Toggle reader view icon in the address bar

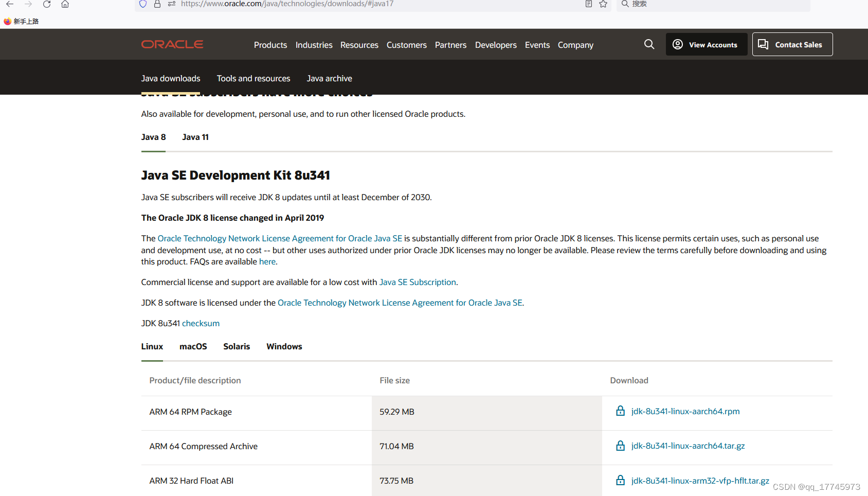click(x=589, y=4)
